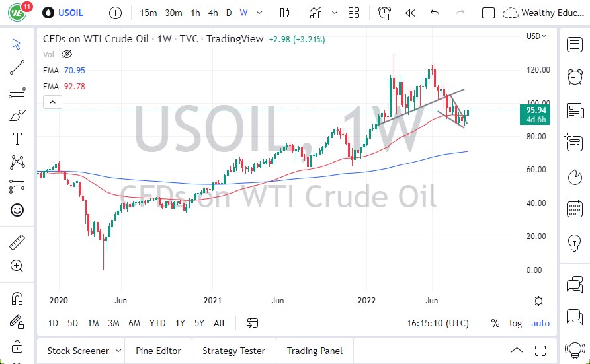This screenshot has height=364, width=590.
Task: Set date range to 1M
Action: (x=93, y=324)
